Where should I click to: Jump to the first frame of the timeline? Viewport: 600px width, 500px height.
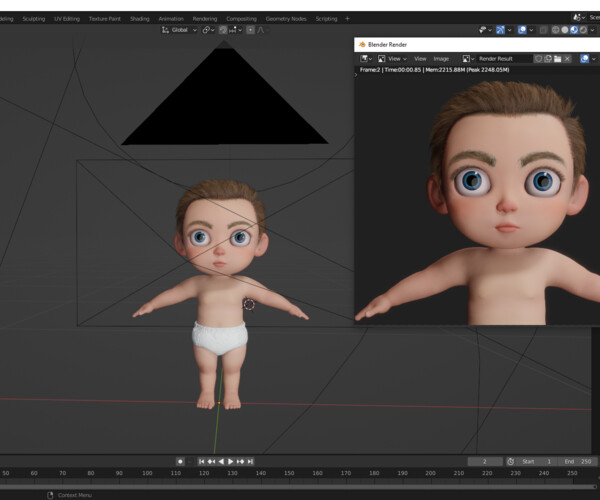[202, 461]
